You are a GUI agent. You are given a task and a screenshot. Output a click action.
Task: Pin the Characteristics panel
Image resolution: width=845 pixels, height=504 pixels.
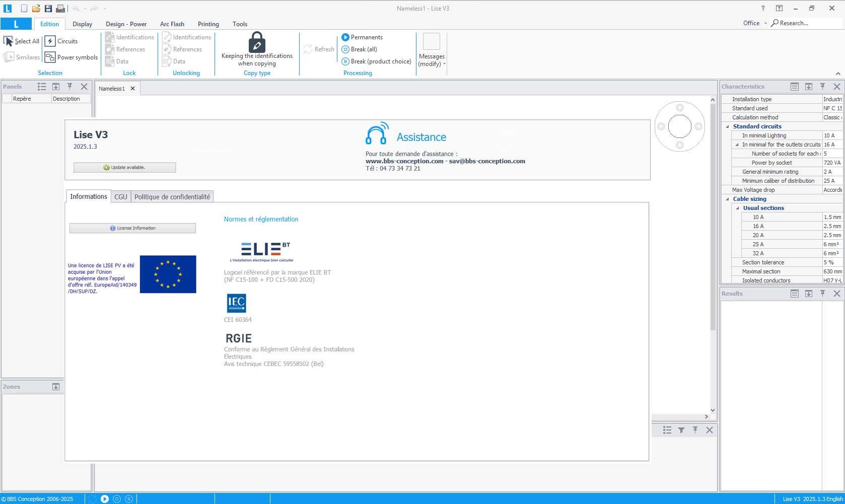tap(822, 87)
